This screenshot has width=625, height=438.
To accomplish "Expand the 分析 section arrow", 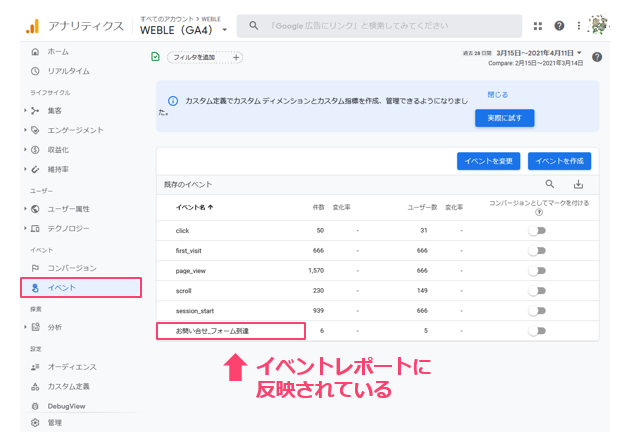I will point(25,327).
